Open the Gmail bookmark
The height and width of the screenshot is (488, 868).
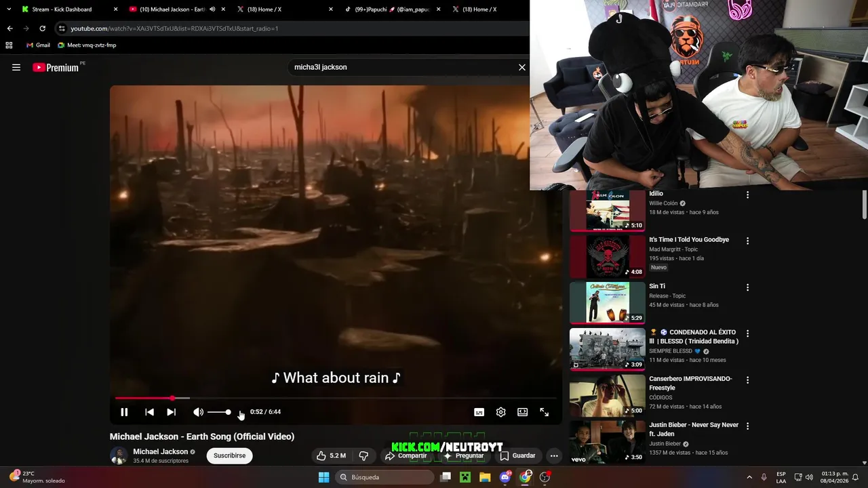point(38,45)
